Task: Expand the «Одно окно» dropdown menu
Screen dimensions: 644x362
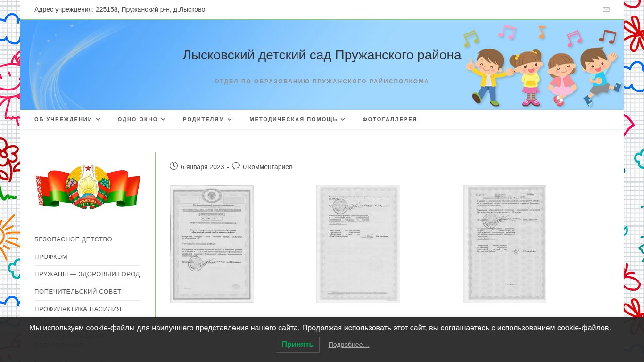Action: pos(141,119)
